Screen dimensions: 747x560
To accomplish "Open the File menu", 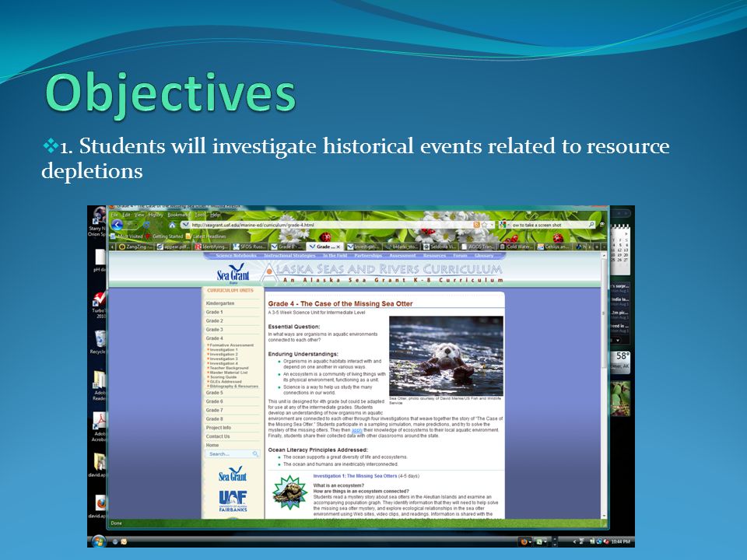I will 114,215.
